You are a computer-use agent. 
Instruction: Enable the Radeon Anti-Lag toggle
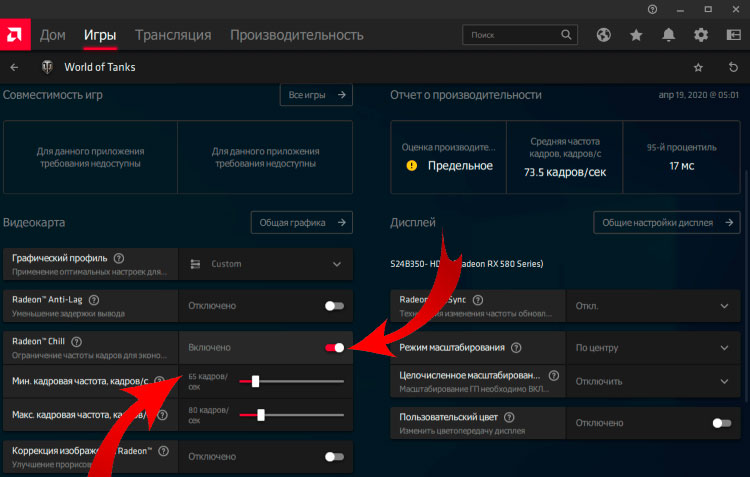[x=334, y=306]
